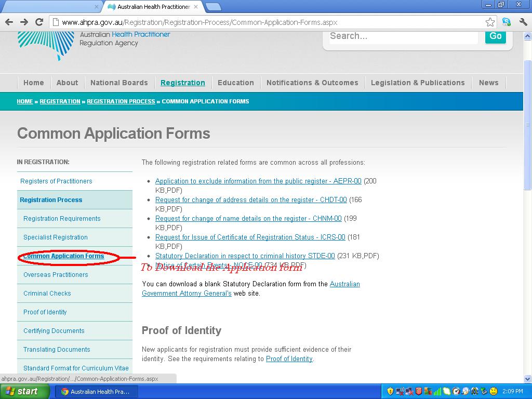The image size is (532, 399).
Task: Bookmark this page using the star icon
Action: tap(489, 22)
